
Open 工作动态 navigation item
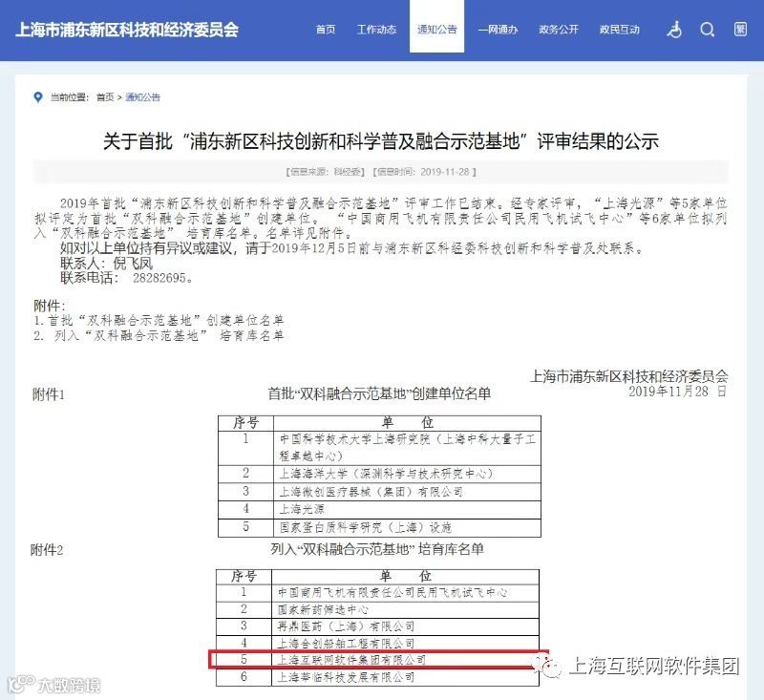376,30
